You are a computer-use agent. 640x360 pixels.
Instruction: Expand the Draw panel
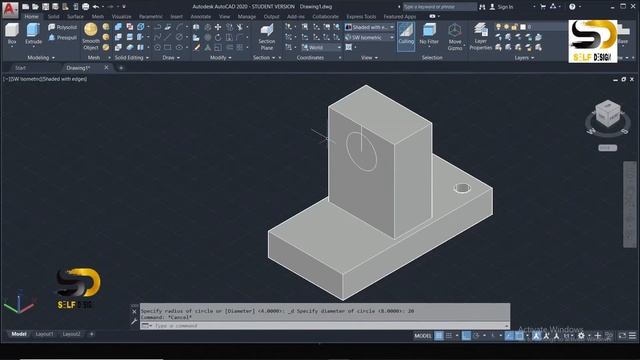(171, 58)
